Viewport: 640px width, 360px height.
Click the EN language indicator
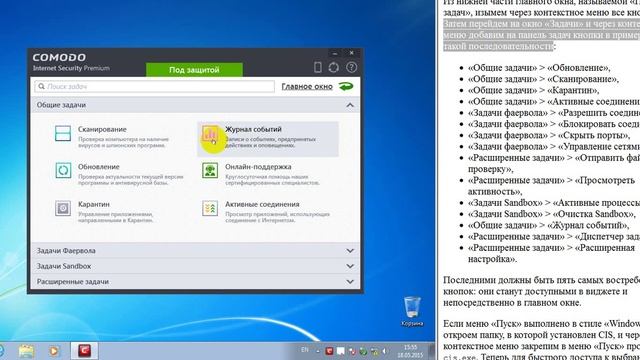coord(304,350)
